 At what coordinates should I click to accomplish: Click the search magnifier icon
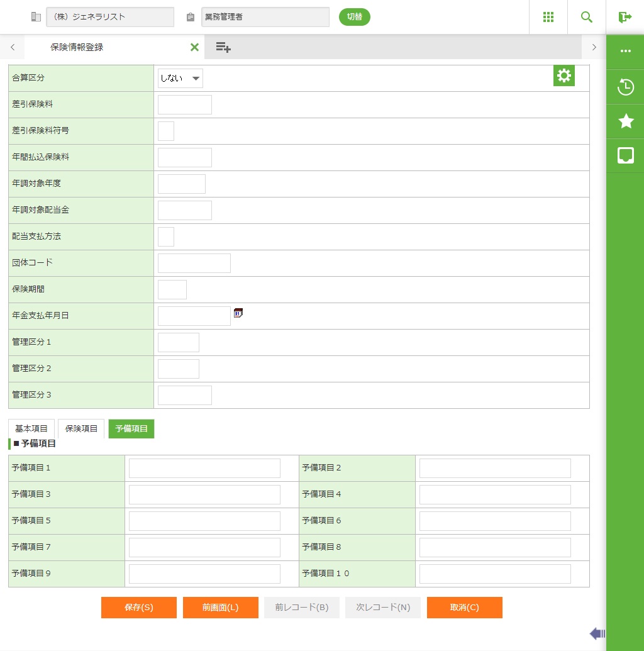(x=586, y=17)
